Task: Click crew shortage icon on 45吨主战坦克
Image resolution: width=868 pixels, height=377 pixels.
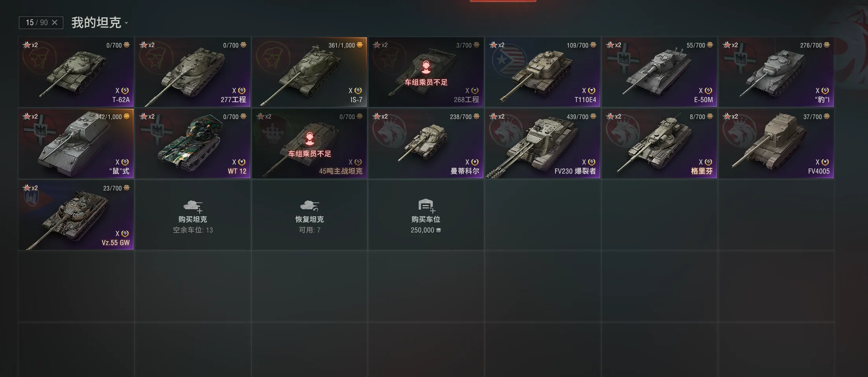Action: click(309, 139)
